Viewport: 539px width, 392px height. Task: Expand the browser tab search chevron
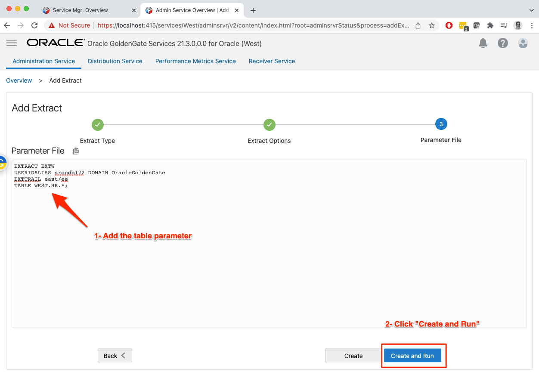(x=531, y=10)
